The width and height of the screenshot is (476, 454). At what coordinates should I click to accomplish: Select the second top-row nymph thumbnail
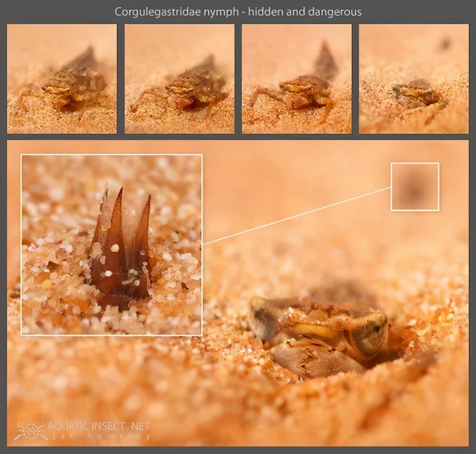(x=179, y=79)
